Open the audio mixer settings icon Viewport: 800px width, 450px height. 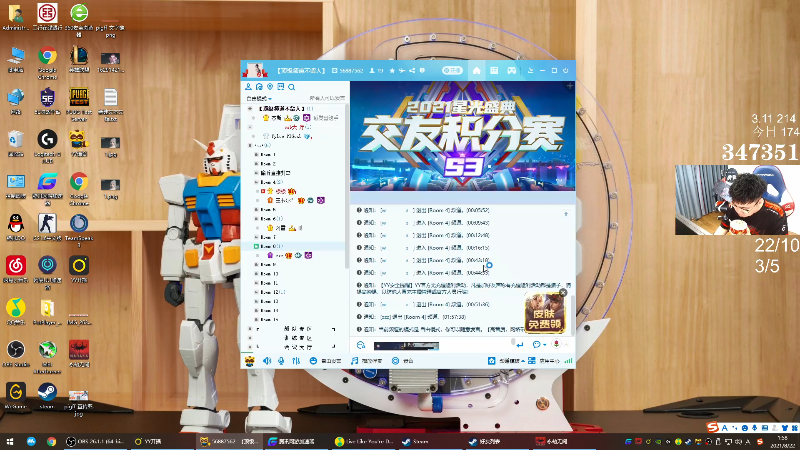(x=296, y=361)
